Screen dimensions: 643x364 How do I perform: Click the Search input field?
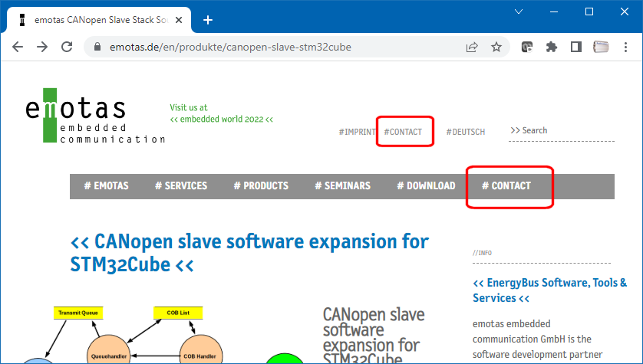(562, 131)
